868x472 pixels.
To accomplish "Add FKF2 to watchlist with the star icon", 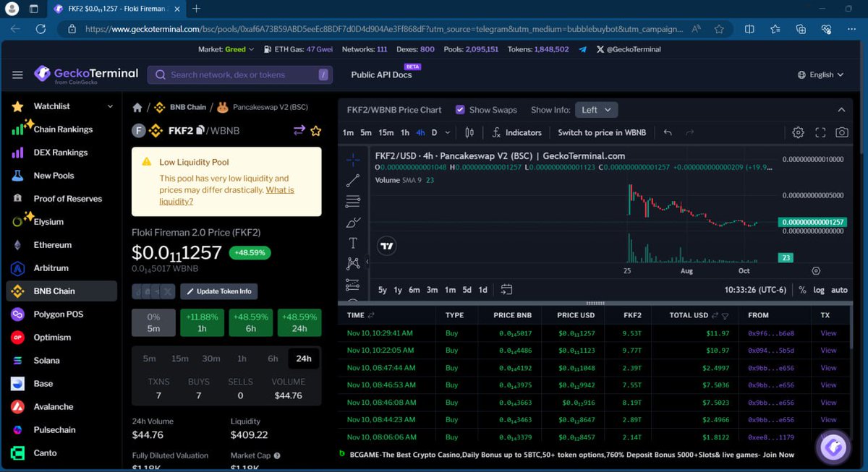I will (315, 131).
